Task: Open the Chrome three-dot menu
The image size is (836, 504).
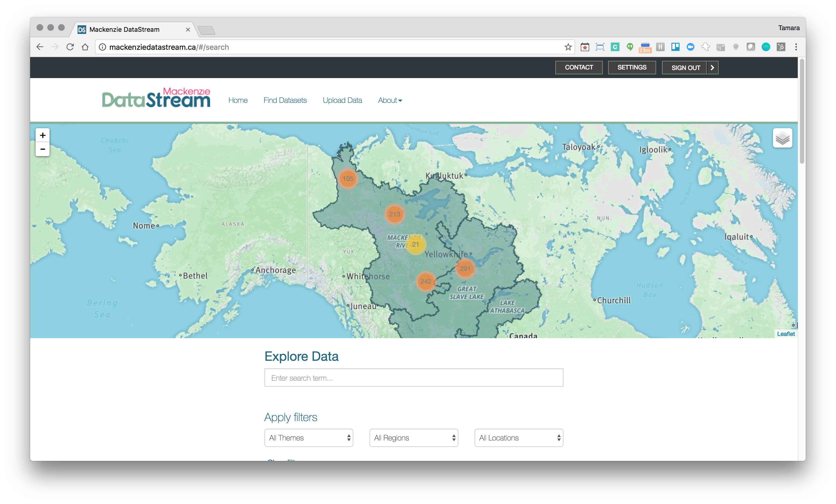Action: (796, 47)
